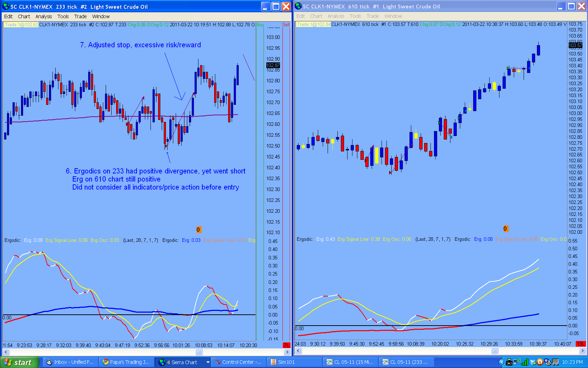Switch to CL 05-11 (15 Mi... taskbar window

350,362
